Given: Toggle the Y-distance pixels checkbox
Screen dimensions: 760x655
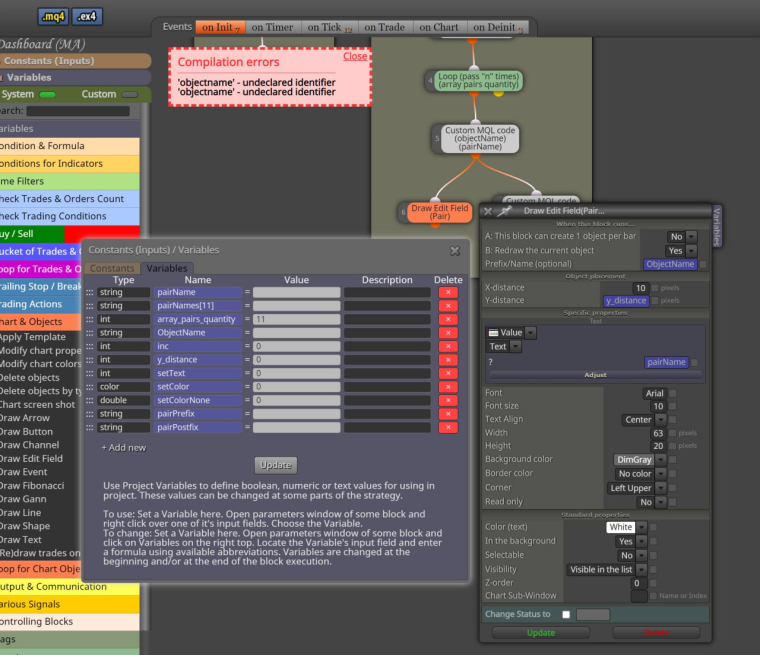Looking at the screenshot, I should click(x=655, y=301).
